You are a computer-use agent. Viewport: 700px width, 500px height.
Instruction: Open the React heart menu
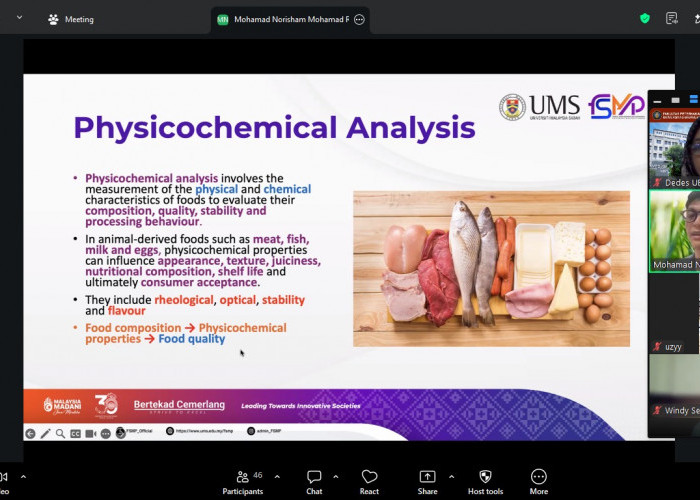coord(369,482)
